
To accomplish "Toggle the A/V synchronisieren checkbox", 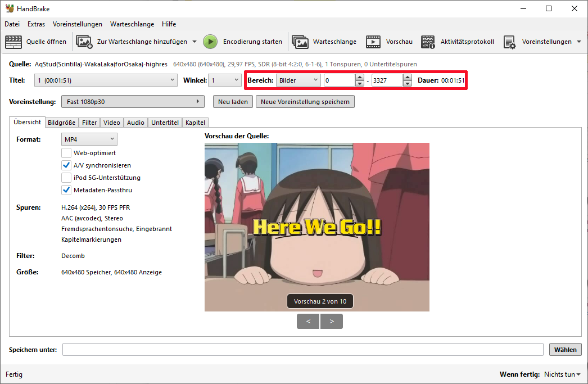I will [x=66, y=165].
